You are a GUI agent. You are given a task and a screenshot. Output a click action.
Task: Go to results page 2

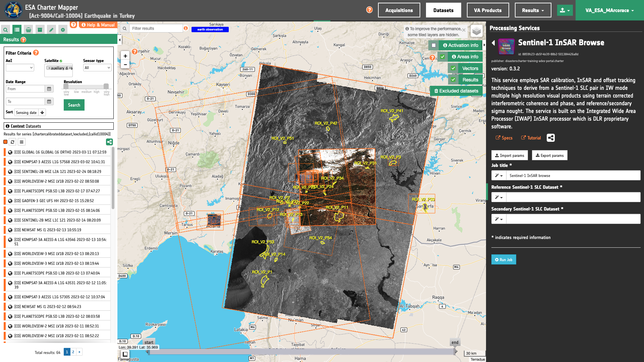tap(73, 352)
